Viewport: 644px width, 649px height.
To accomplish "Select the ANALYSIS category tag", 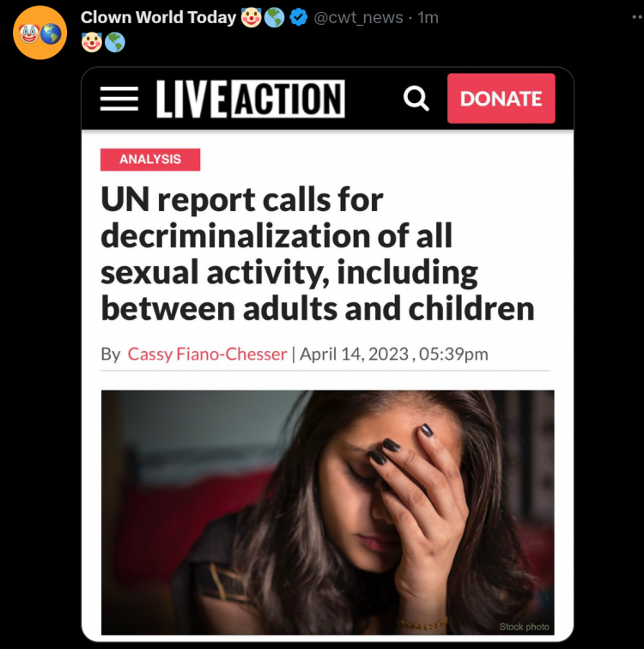I will (x=150, y=160).
